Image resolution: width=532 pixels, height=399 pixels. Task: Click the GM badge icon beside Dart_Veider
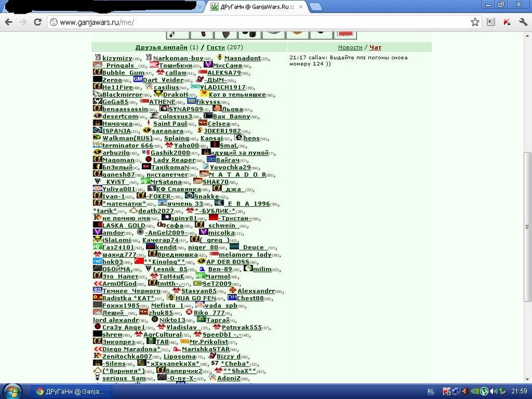[138, 79]
